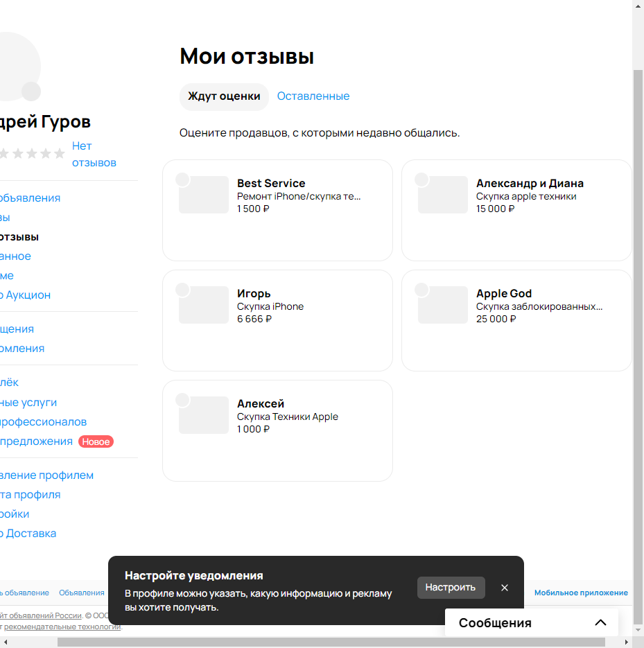Click Скупка заблокированных listing title

point(539,306)
